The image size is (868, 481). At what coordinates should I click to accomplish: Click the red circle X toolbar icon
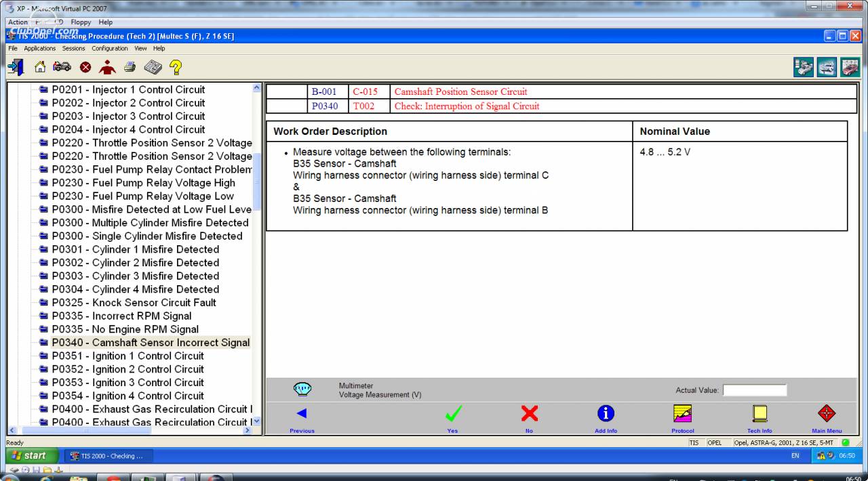click(x=85, y=67)
